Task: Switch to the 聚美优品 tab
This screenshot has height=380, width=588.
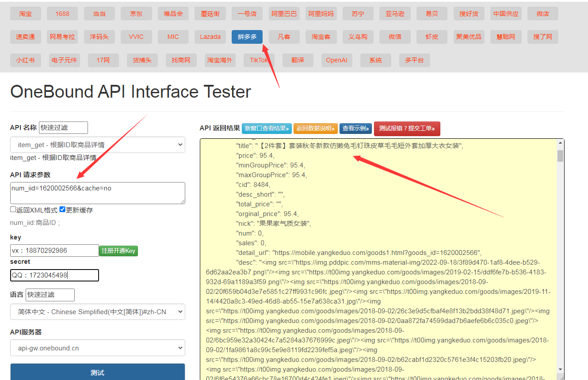Action: [x=469, y=37]
